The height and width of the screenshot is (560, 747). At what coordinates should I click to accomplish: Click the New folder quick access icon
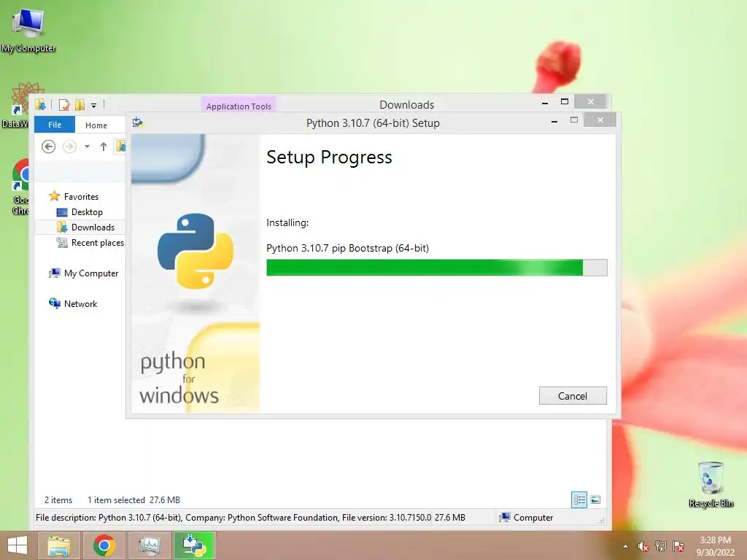[80, 104]
